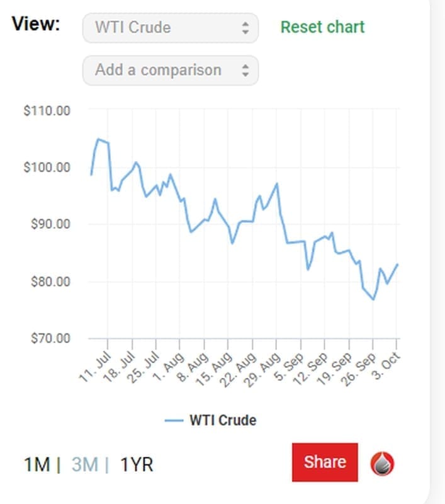Click the chart line's lowest point near 26 Sep
Image resolution: width=445 pixels, height=504 pixels.
pyautogui.click(x=373, y=299)
